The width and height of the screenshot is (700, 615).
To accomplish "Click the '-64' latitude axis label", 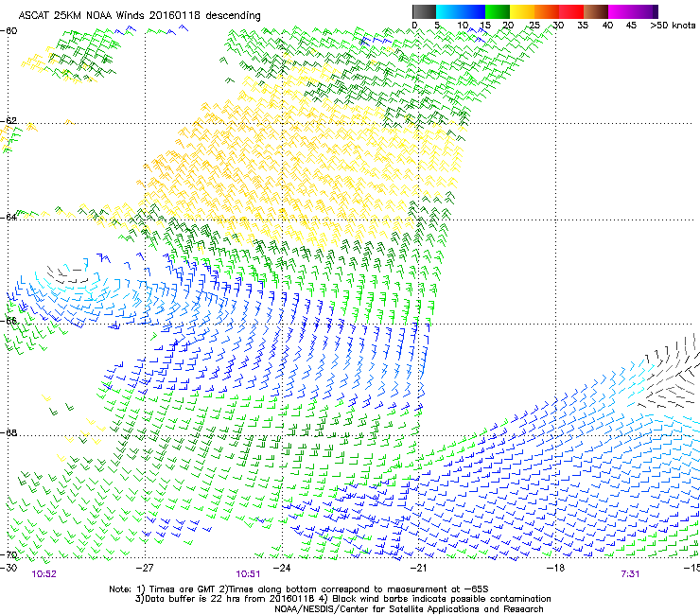I will tap(9, 217).
